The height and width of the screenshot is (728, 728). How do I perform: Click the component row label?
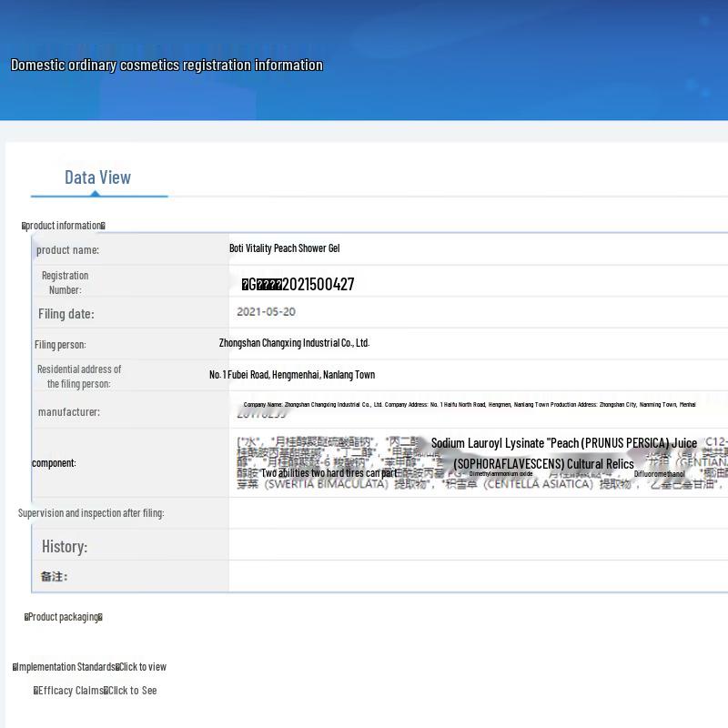(54, 463)
